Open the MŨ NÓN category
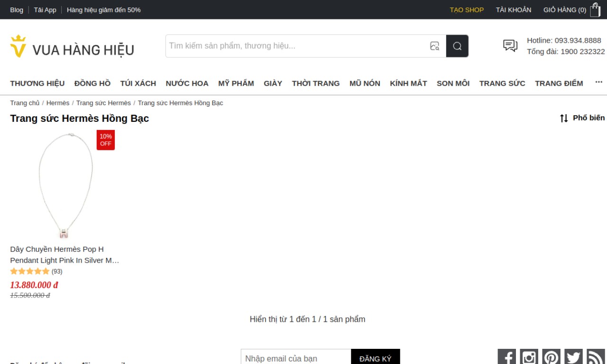 coord(365,83)
